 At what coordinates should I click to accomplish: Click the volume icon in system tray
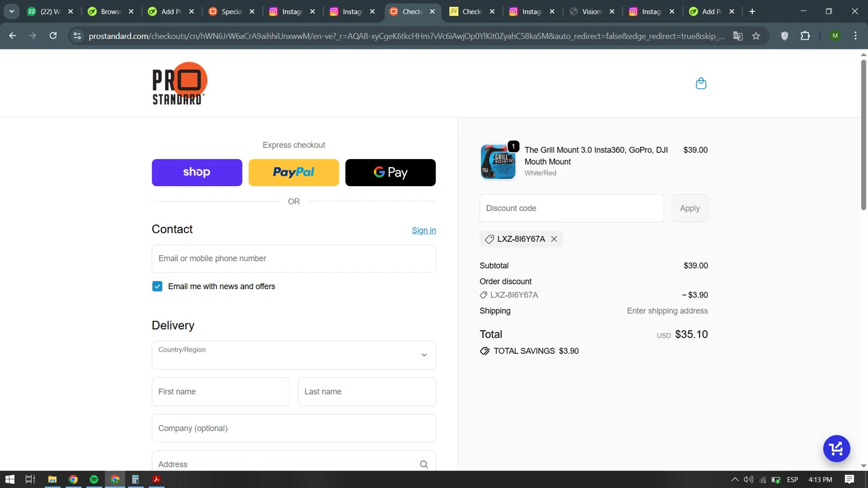pos(749,479)
